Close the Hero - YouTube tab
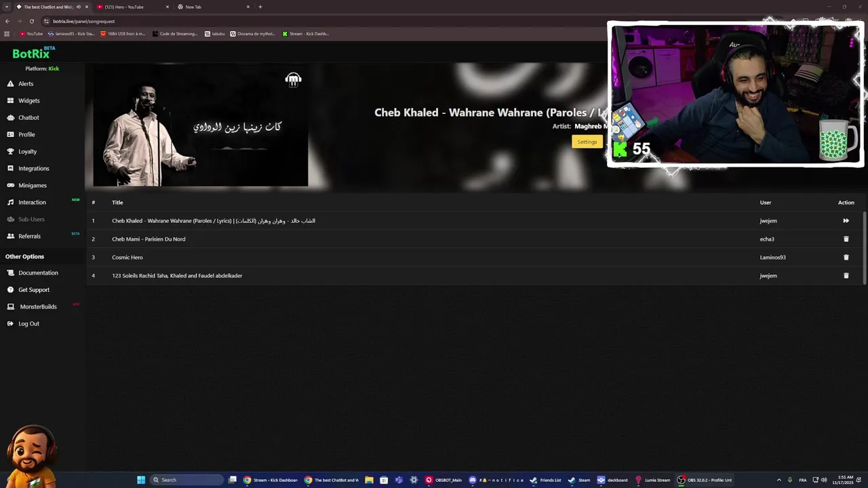The width and height of the screenshot is (868, 488). [167, 7]
